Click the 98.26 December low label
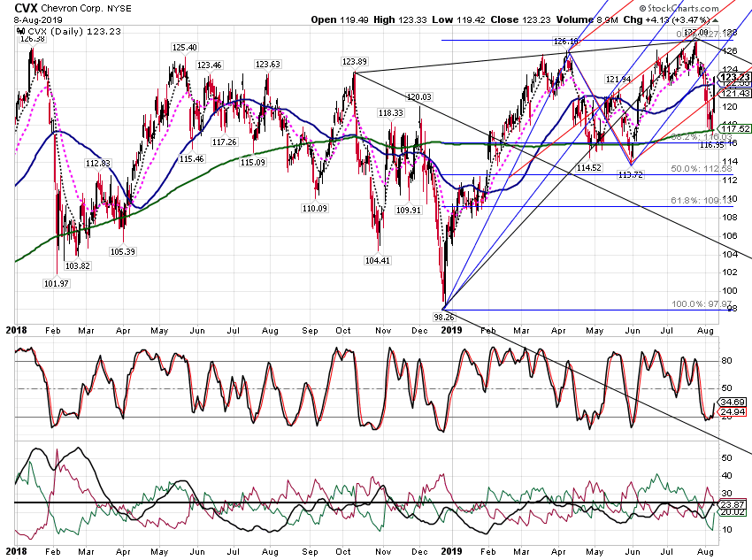This screenshot has width=752, height=560. [x=443, y=317]
